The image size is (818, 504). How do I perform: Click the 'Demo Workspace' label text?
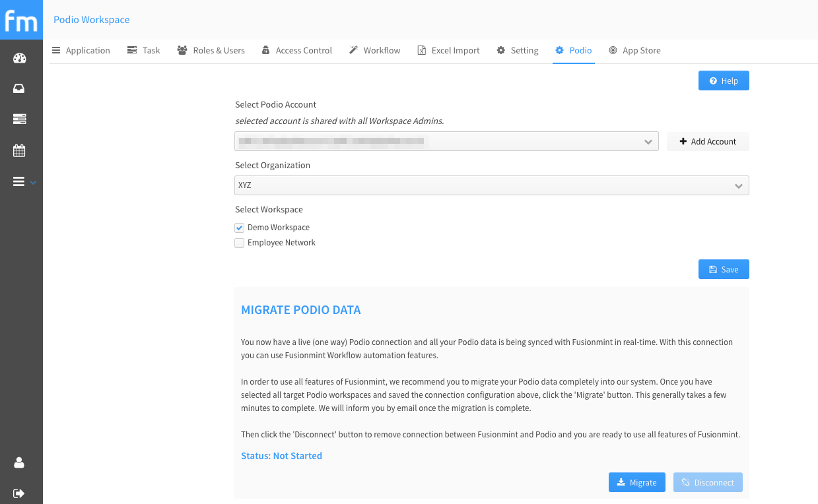pos(279,228)
